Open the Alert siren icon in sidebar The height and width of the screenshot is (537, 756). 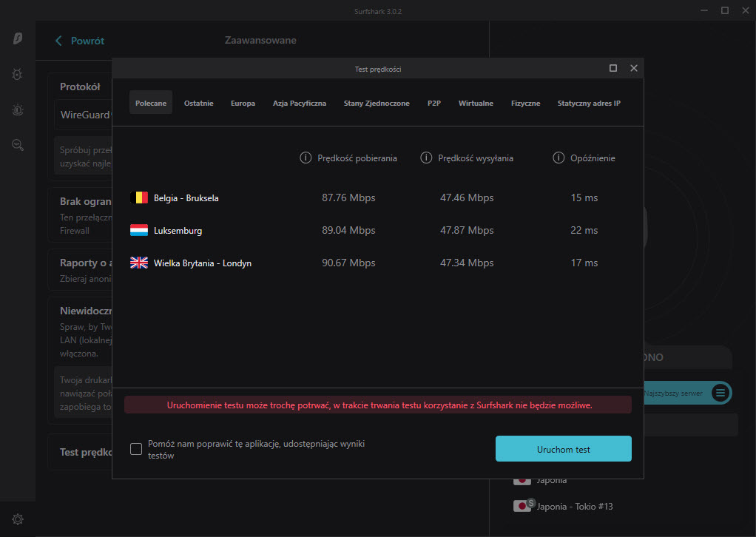coord(17,110)
